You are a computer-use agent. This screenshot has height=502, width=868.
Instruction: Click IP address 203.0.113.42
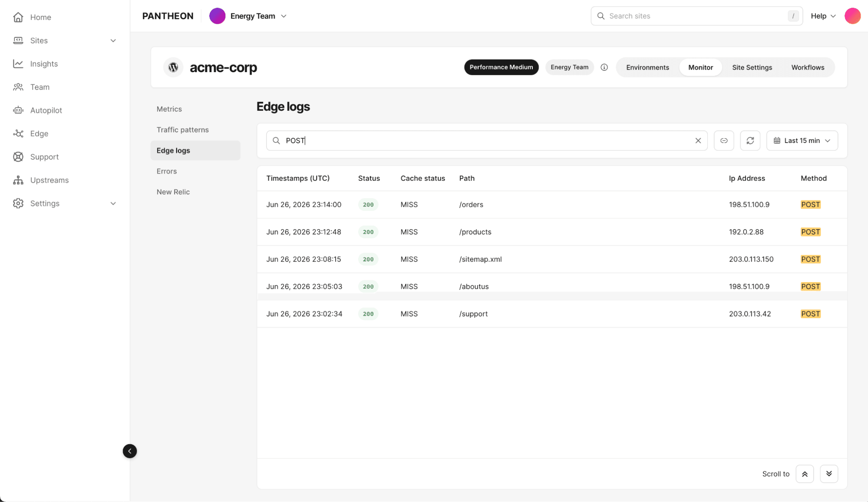click(x=750, y=314)
